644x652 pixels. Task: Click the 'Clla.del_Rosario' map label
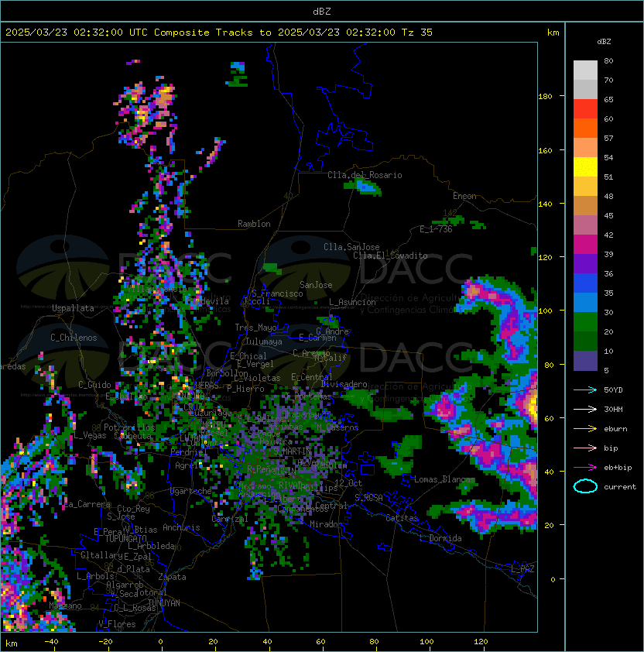pos(365,175)
